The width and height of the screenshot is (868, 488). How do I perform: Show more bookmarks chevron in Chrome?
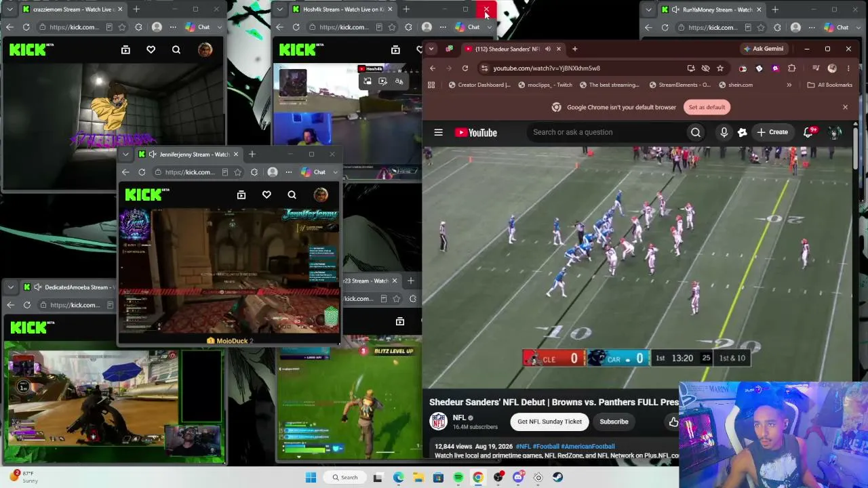789,85
